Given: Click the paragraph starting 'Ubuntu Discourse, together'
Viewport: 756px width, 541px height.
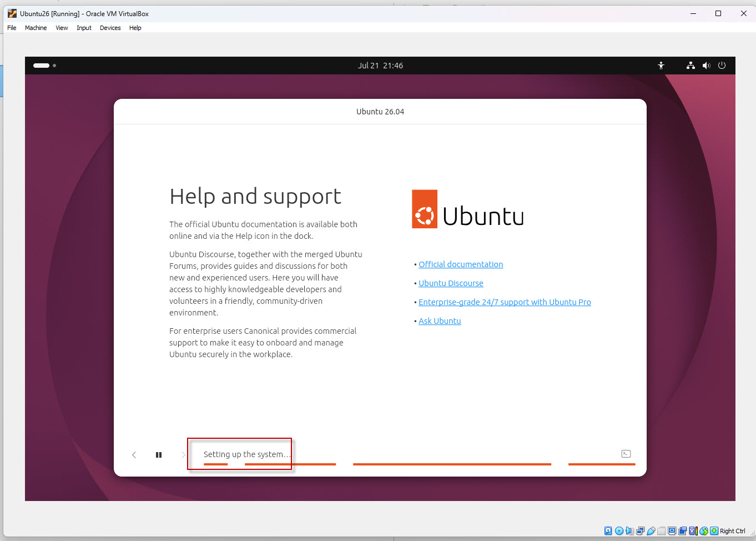Looking at the screenshot, I should coord(266,283).
